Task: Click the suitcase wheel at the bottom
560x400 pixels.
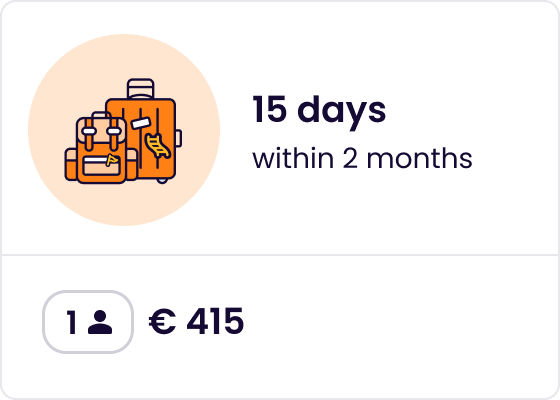Action: click(162, 181)
